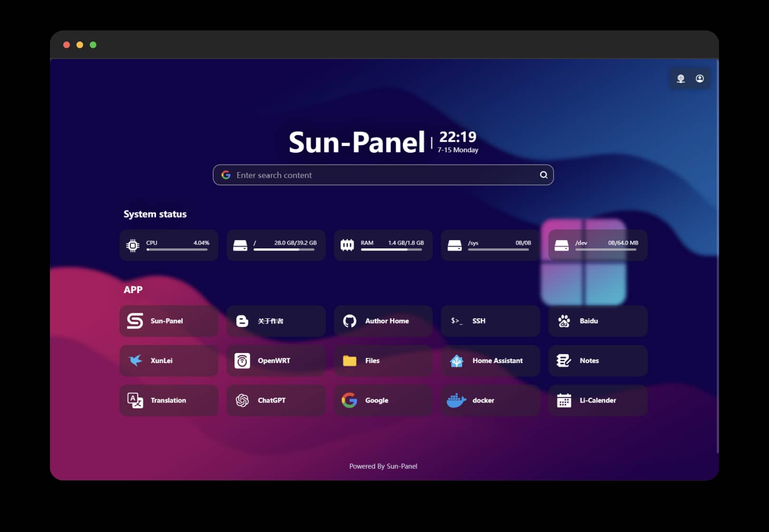The height and width of the screenshot is (532, 769).
Task: Open the Sun-Panel app icon
Action: tap(135, 321)
